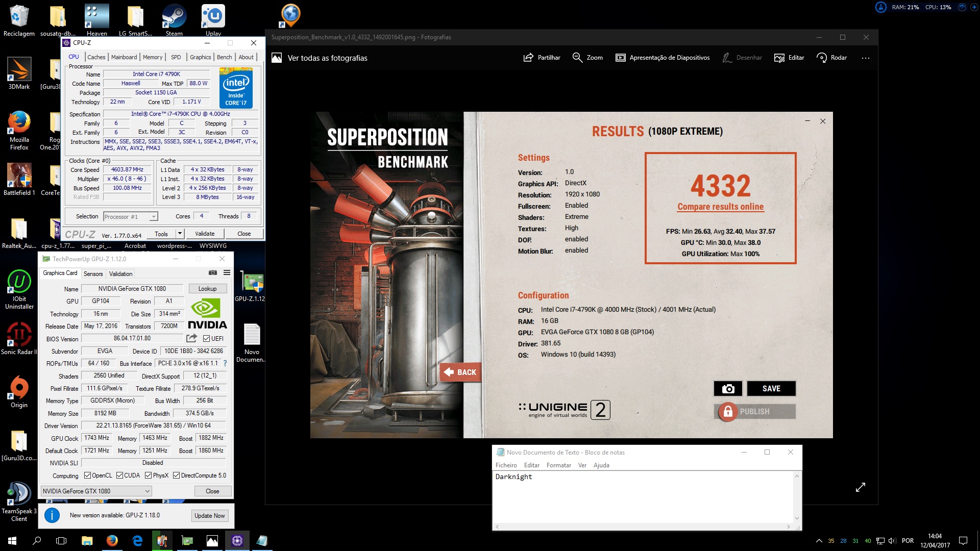Screen dimensions: 980x551
Task: Toggle the CUDA checkbox
Action: coord(119,475)
